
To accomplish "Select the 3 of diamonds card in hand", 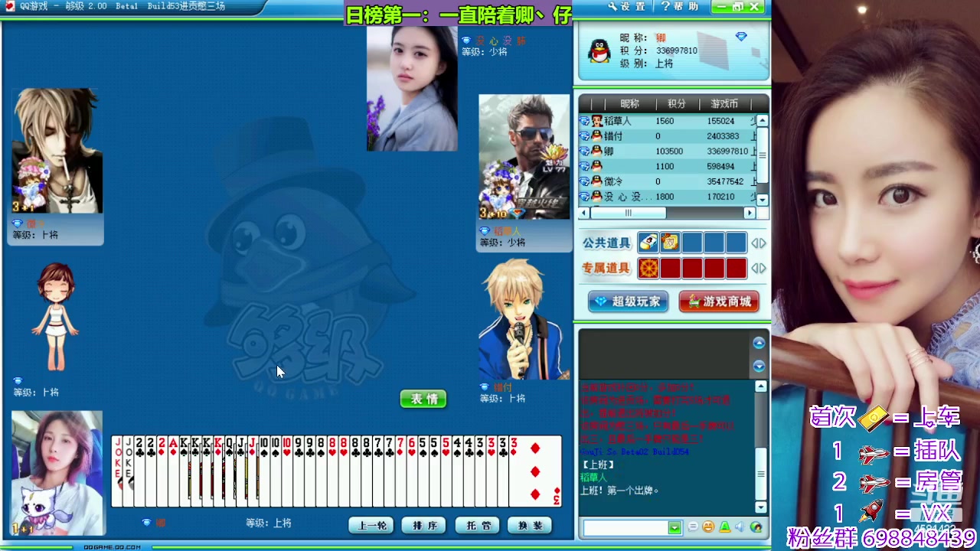I will pos(536,471).
